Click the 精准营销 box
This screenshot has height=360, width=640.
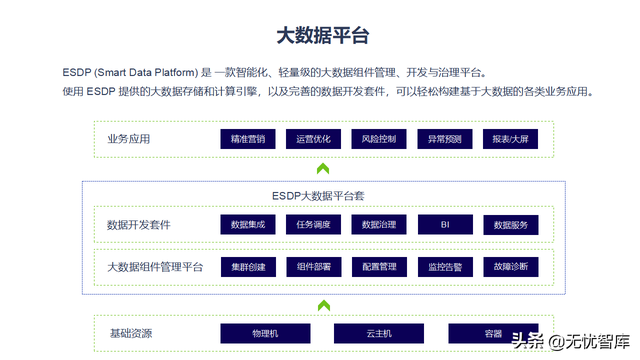click(x=248, y=139)
